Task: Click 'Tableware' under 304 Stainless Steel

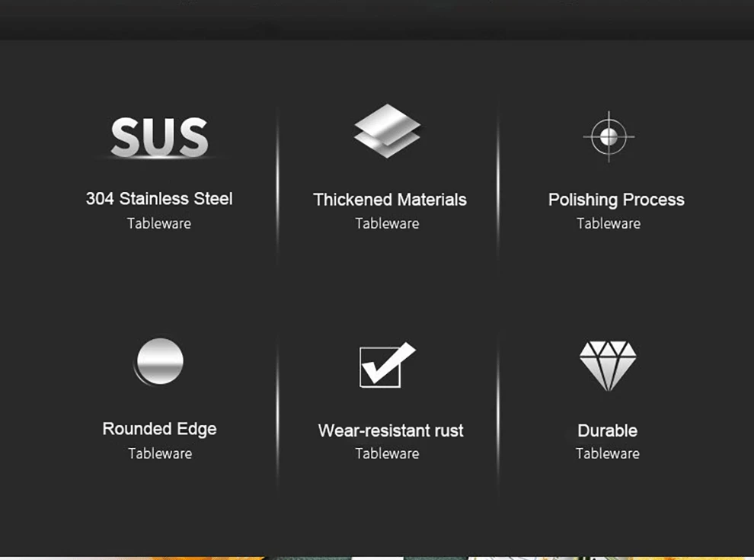Action: (x=159, y=224)
